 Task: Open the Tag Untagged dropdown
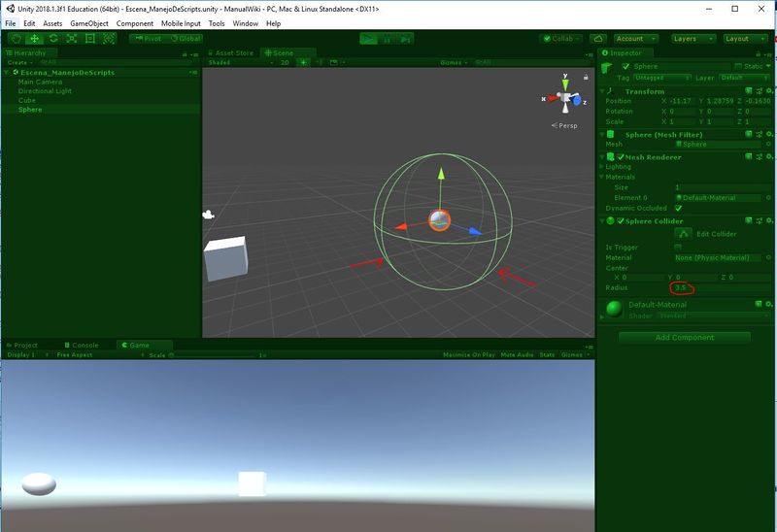click(x=662, y=78)
